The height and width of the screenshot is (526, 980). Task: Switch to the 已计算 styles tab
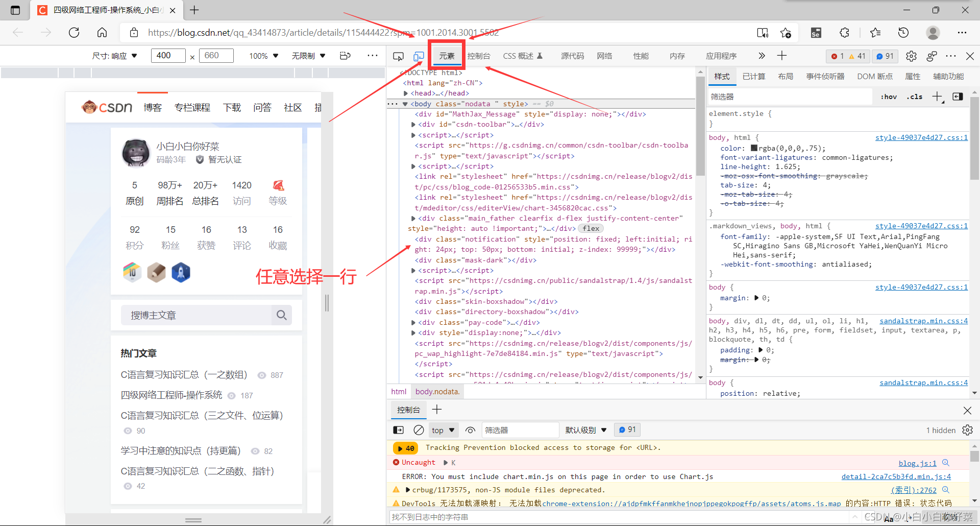click(x=754, y=77)
